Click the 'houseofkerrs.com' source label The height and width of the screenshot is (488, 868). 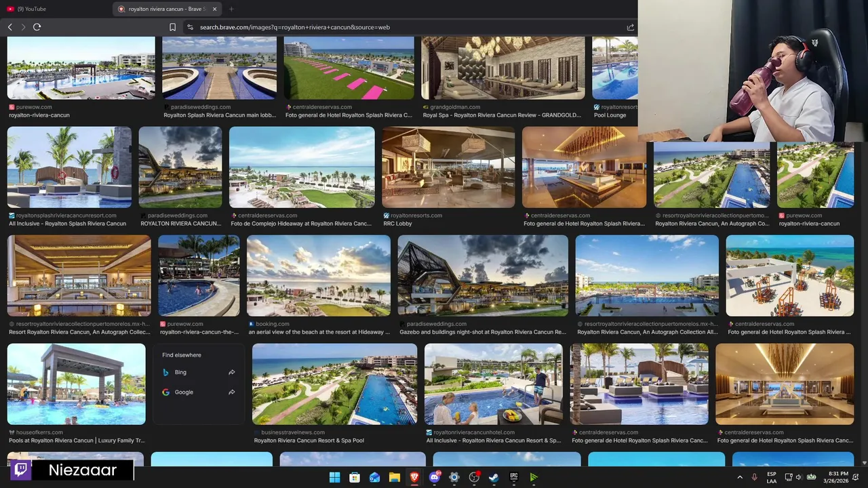pos(39,432)
